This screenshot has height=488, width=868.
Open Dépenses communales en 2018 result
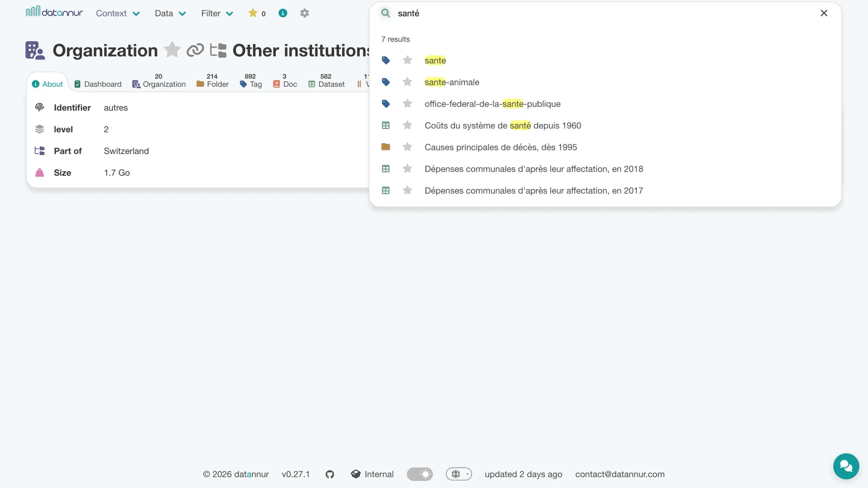[x=534, y=169]
